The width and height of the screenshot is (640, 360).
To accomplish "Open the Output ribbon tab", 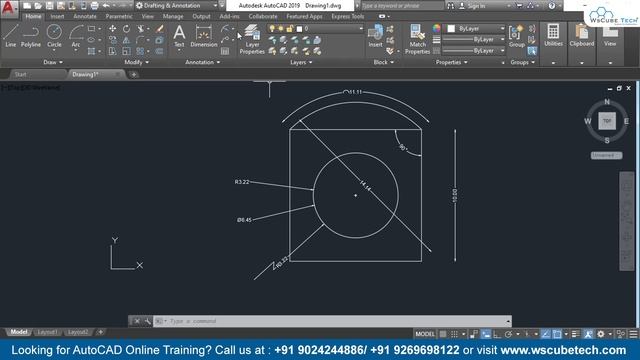I will (201, 16).
